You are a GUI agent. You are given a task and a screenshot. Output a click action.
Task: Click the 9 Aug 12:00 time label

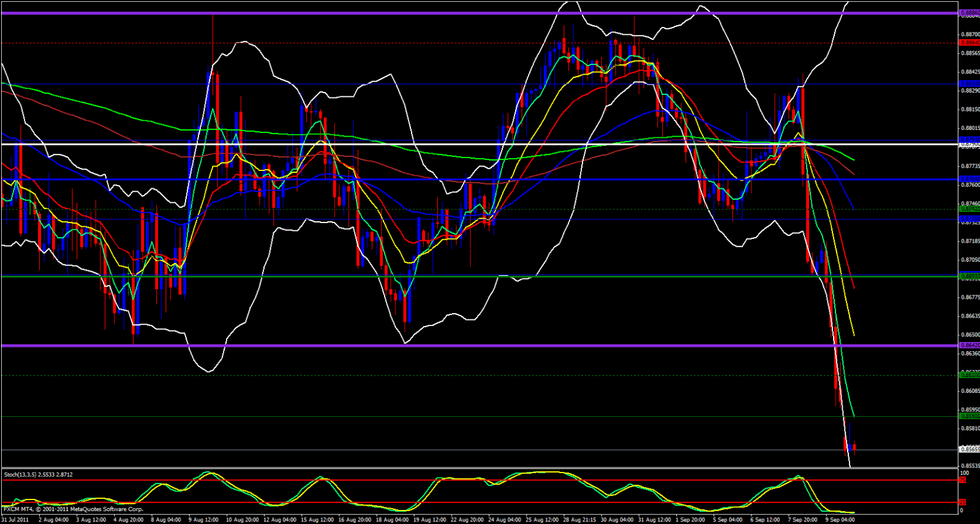[203, 520]
